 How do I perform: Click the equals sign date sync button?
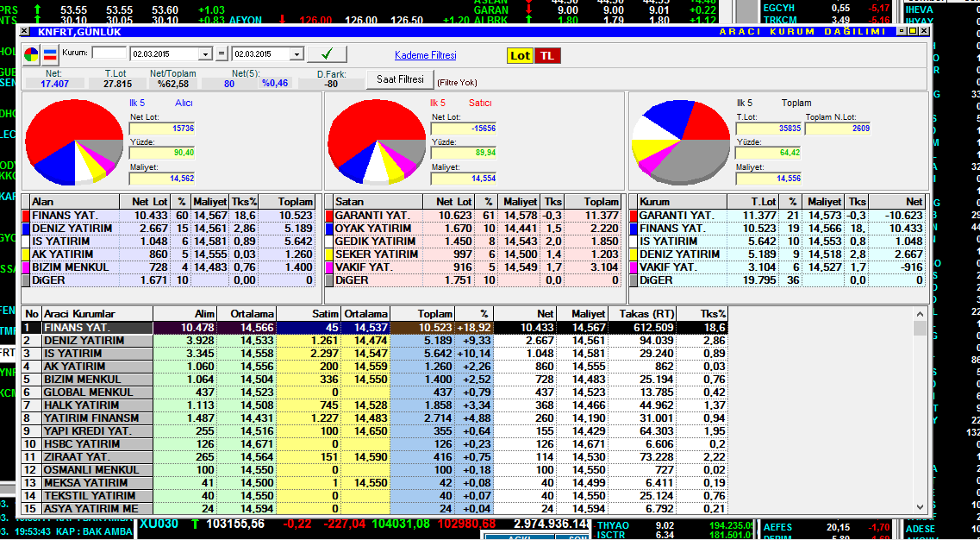[x=222, y=54]
